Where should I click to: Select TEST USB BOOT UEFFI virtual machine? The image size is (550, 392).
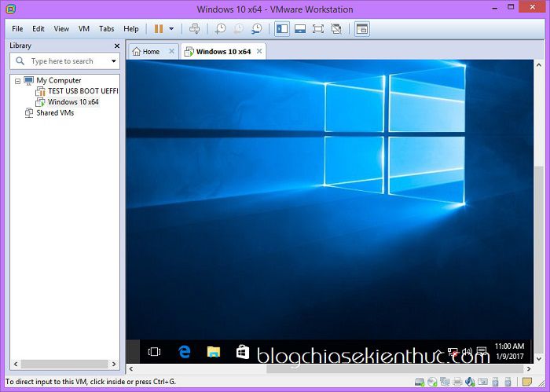77,91
